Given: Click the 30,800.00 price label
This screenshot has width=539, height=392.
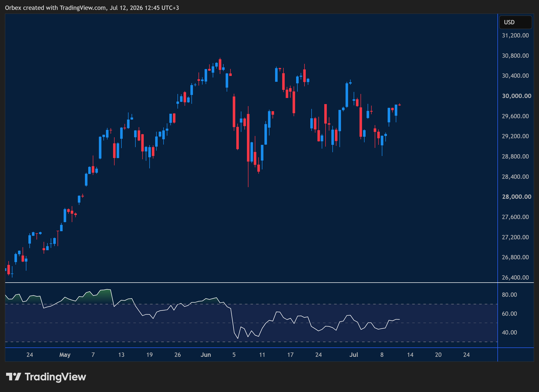Looking at the screenshot, I should pos(515,56).
